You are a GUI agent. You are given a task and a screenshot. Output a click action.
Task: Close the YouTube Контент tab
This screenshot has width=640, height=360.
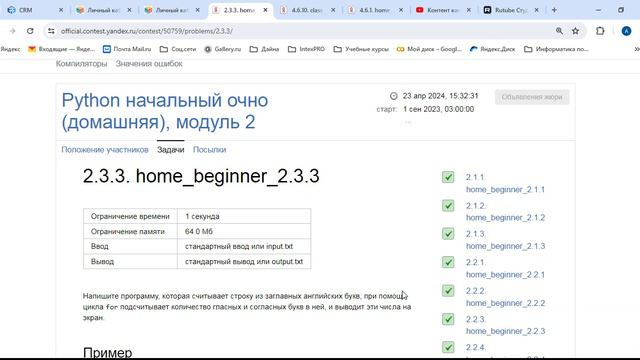[469, 10]
